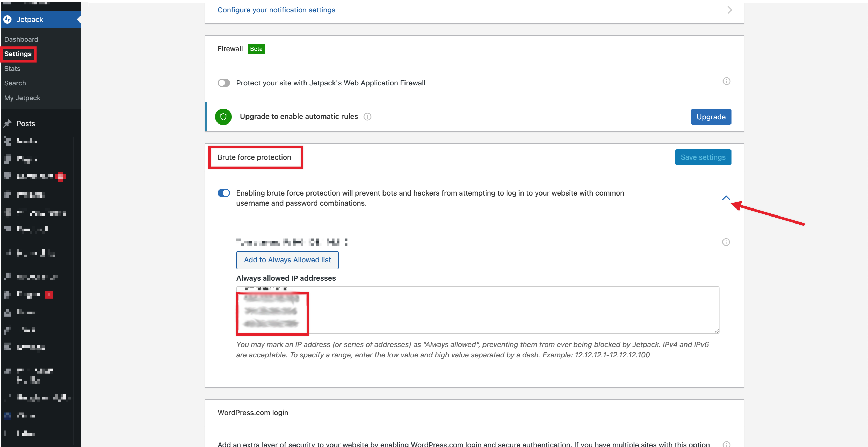Click 'Protect your site with Jetpack's Web Application Firewall' text
This screenshot has height=447, width=868.
pos(331,83)
